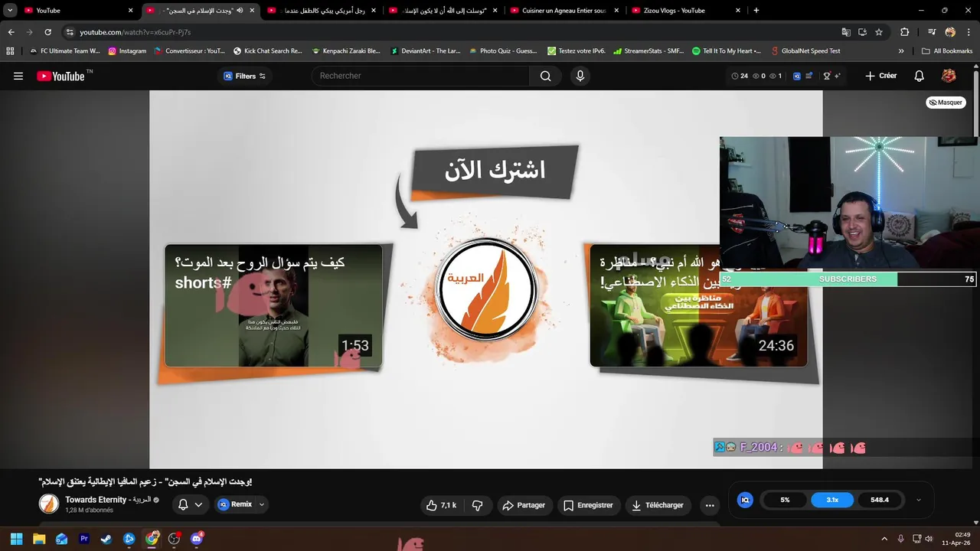Click the orange channel subscribe logo circle
Screen dimensions: 980x551
click(x=486, y=290)
